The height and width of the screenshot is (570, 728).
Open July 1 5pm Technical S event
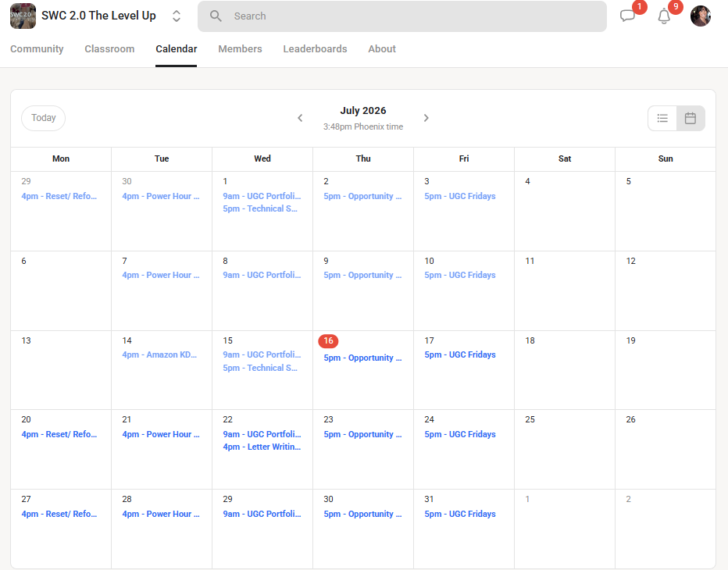point(260,208)
